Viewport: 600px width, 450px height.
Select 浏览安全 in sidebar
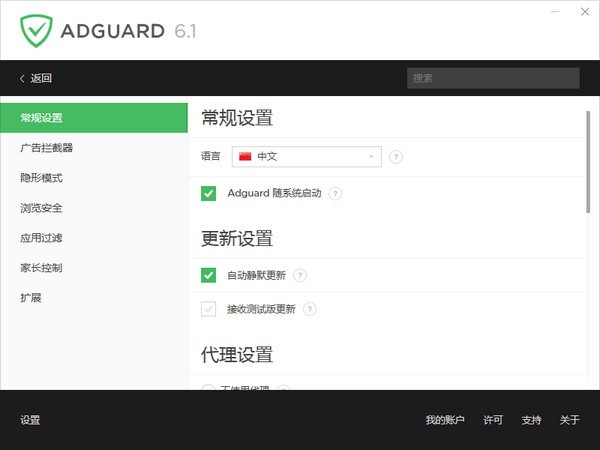(x=41, y=208)
